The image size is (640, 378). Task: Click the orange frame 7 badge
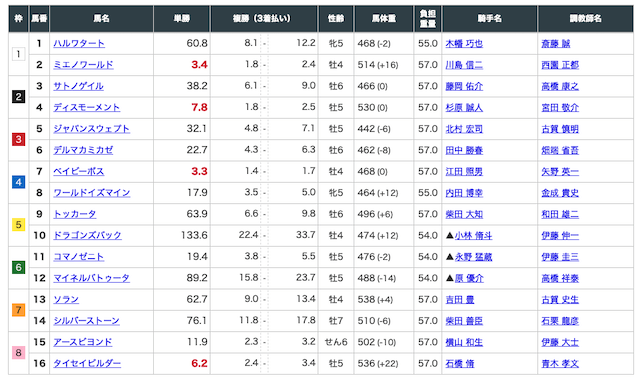pos(18,310)
